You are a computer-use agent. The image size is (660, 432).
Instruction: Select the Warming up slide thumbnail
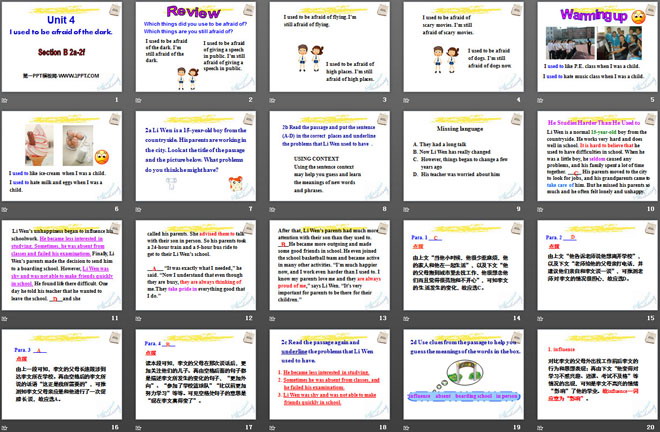(597, 47)
